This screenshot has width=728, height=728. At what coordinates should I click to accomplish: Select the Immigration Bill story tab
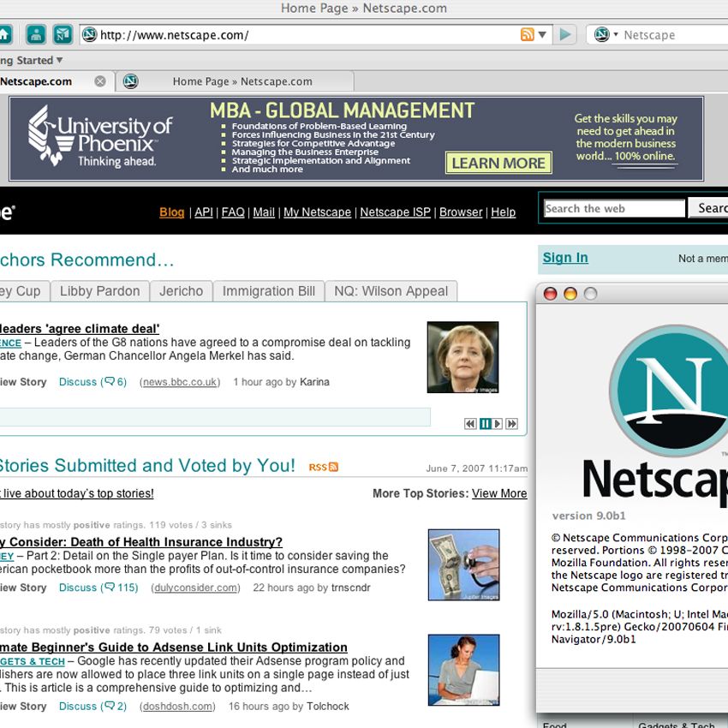click(x=268, y=291)
